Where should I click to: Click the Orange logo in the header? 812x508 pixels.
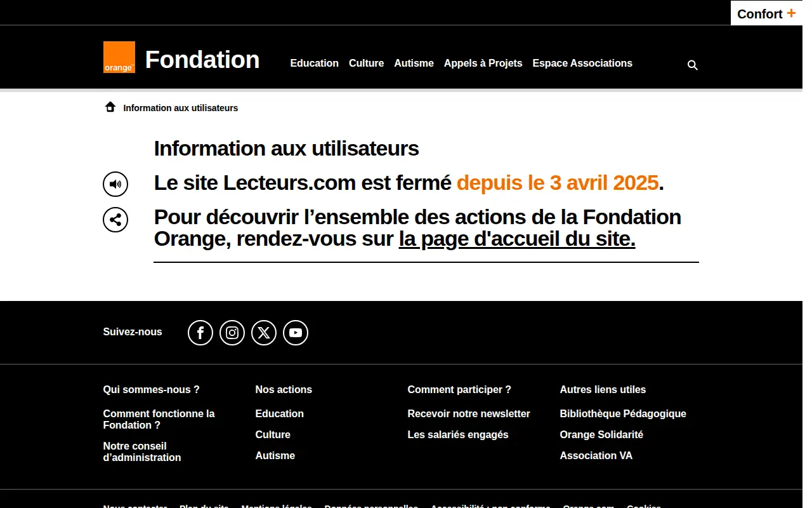tap(119, 57)
